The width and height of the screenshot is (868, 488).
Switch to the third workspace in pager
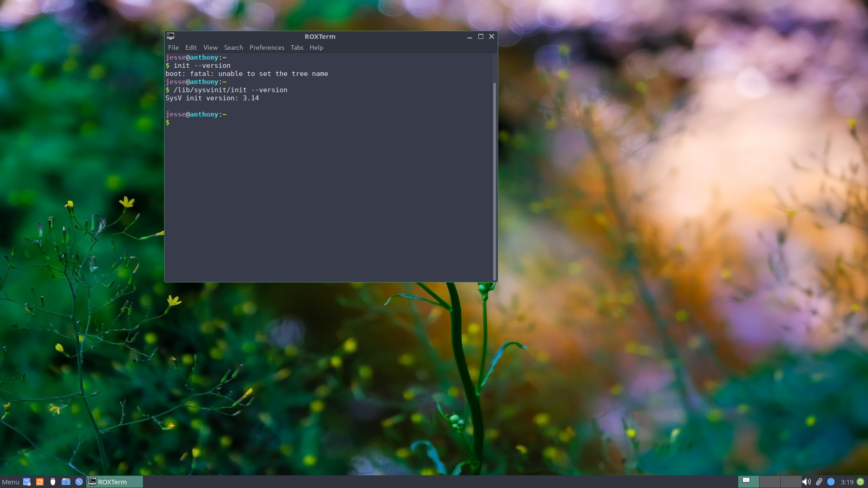[x=791, y=482]
